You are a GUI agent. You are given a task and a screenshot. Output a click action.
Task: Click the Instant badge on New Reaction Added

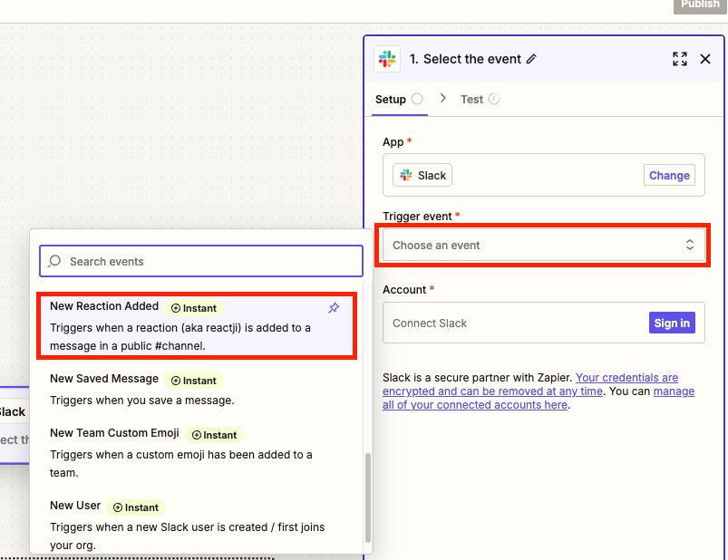coord(194,308)
